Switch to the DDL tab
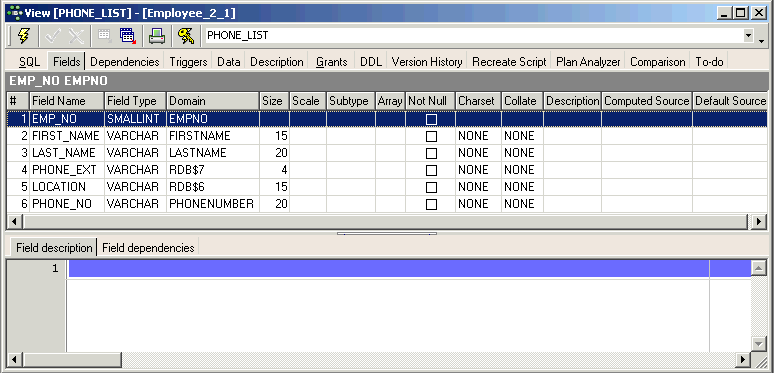 pos(371,62)
